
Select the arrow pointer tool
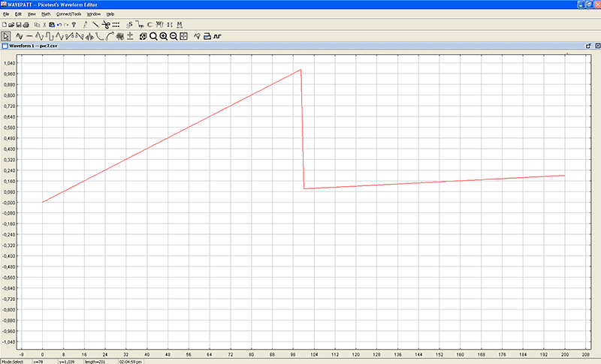pos(6,36)
